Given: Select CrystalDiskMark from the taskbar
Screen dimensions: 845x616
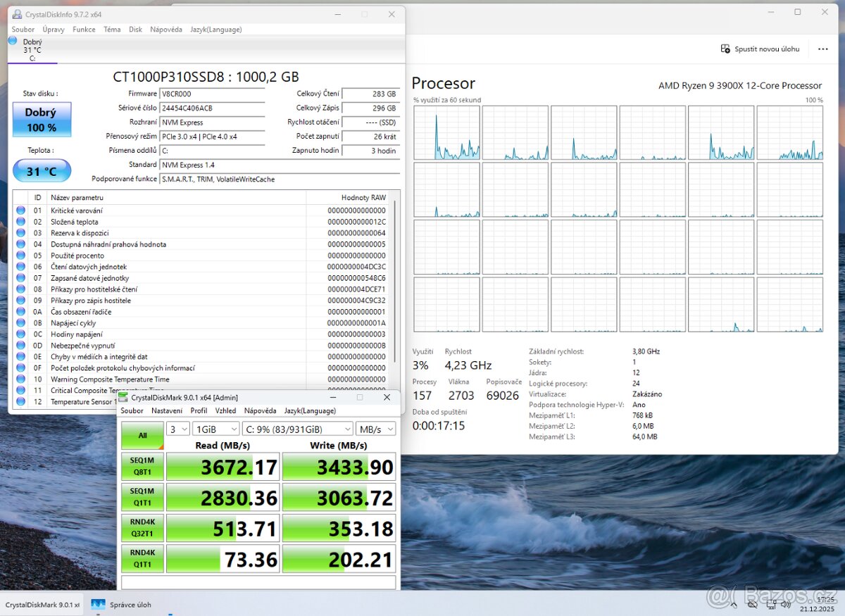Looking at the screenshot, I should 42,604.
